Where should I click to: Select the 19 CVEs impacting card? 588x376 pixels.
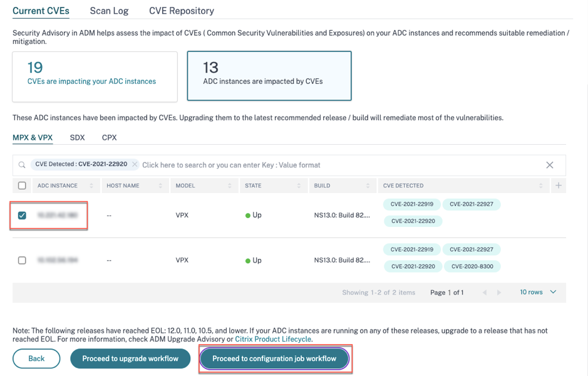(x=95, y=76)
